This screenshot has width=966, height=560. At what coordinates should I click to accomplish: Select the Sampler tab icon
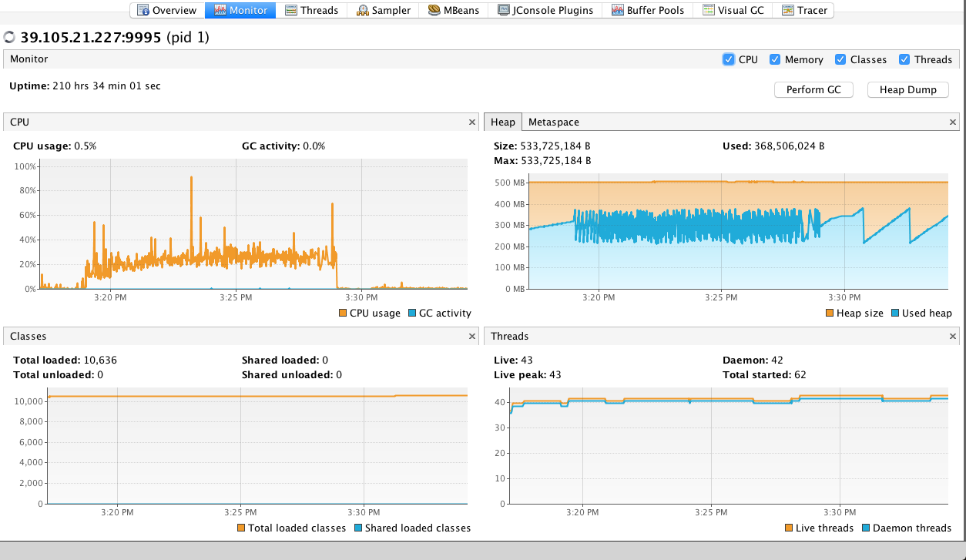pyautogui.click(x=362, y=11)
